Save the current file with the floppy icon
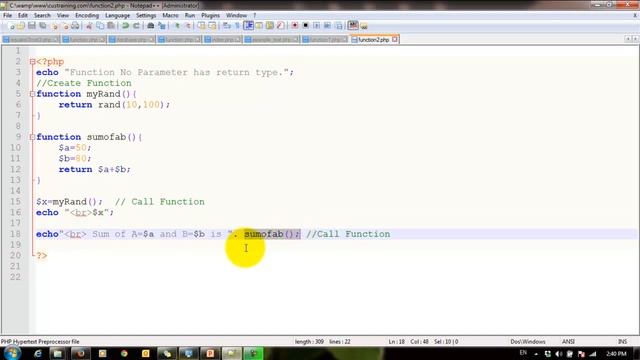640x360 pixels. [31, 26]
